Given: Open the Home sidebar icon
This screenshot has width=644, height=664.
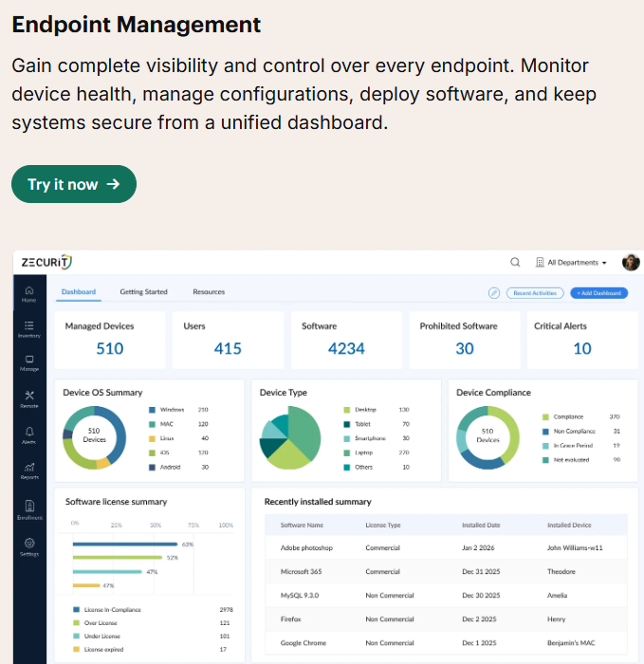Looking at the screenshot, I should pos(29,294).
